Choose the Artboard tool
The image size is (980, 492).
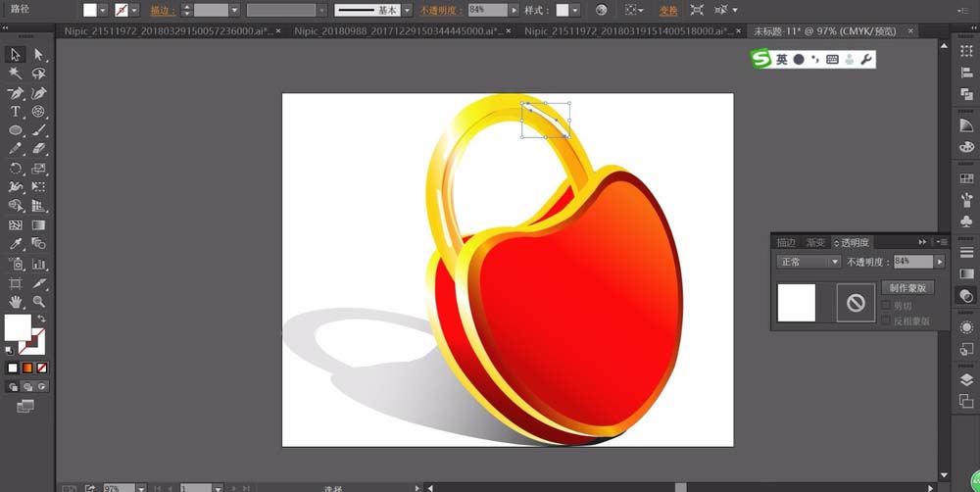click(16, 284)
